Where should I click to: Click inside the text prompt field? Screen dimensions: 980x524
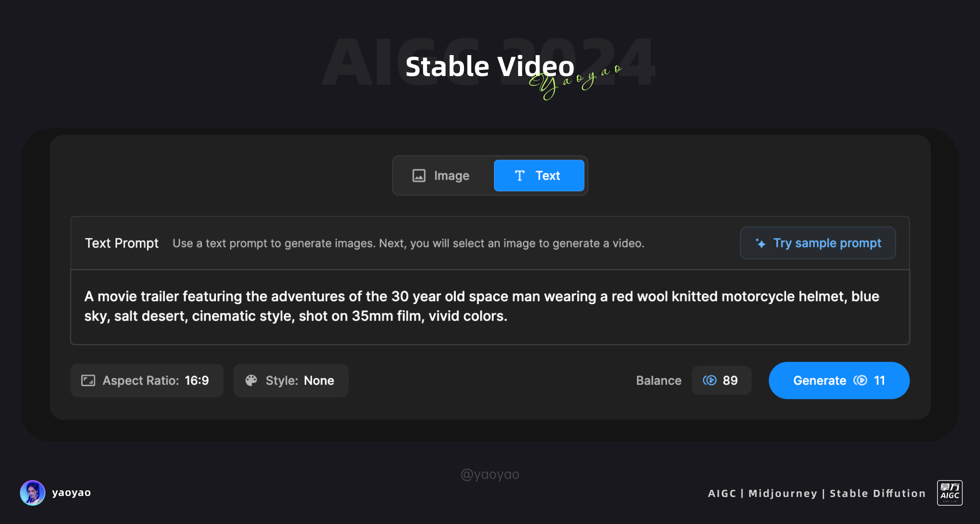(490, 307)
